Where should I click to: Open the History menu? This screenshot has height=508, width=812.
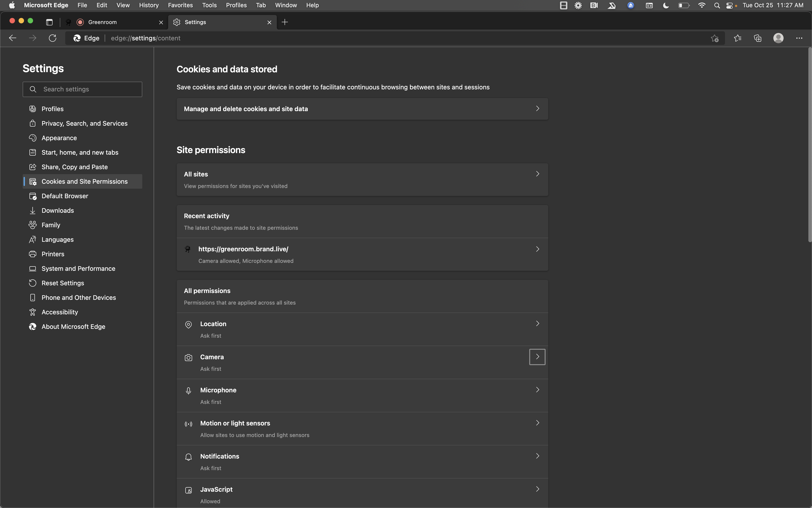tap(149, 5)
